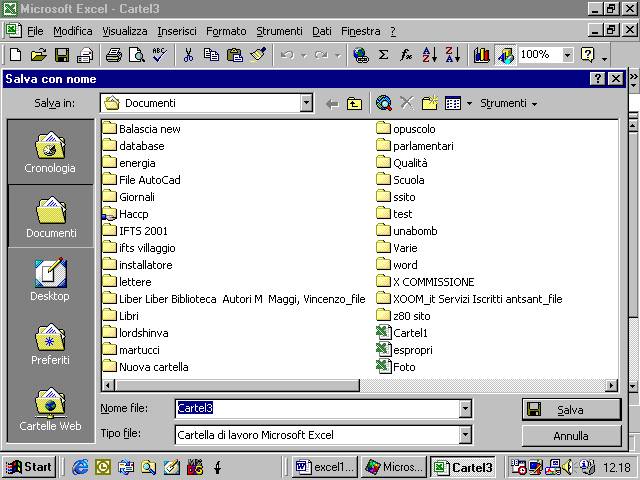This screenshot has height=480, width=640.
Task: Open the Views dropdown arrow
Action: click(x=469, y=104)
